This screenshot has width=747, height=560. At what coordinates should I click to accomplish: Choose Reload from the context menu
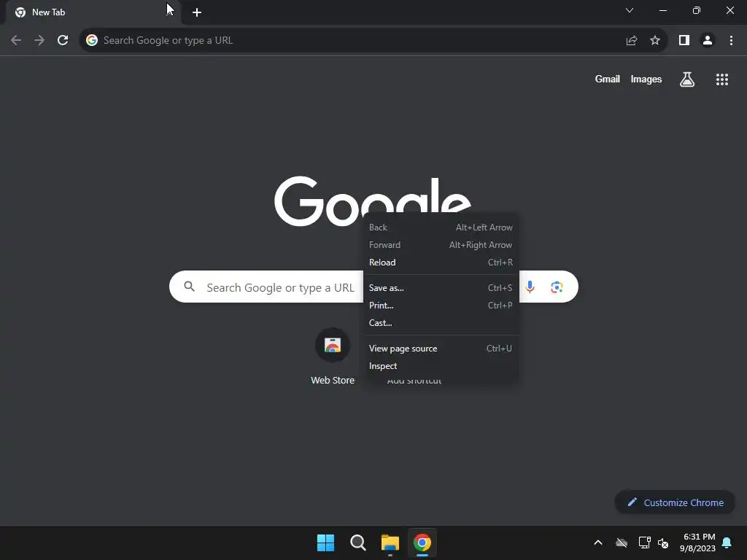441,262
